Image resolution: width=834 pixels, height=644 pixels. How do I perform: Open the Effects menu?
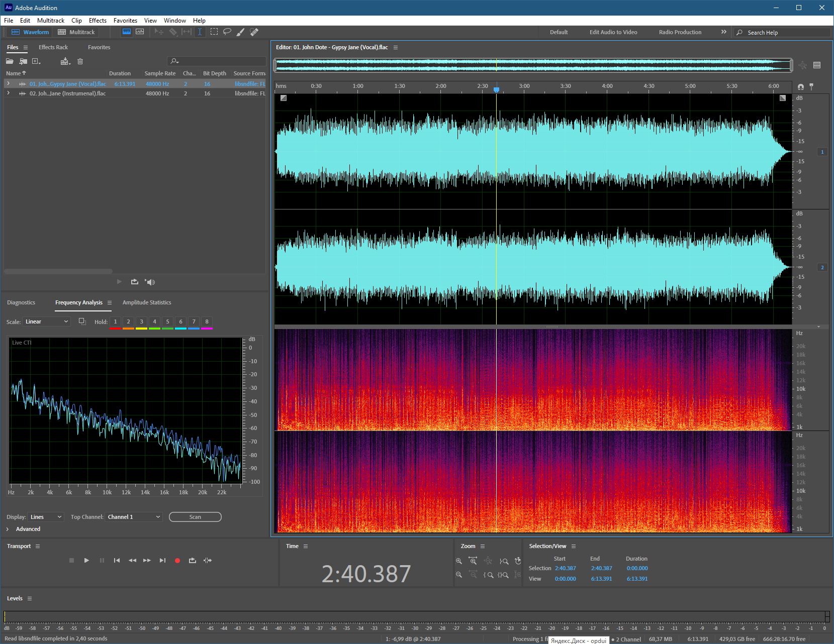(98, 21)
